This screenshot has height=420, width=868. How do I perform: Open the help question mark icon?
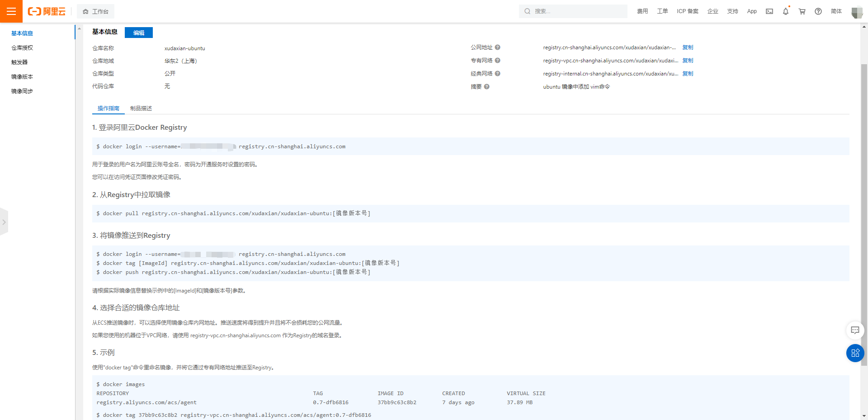(818, 11)
